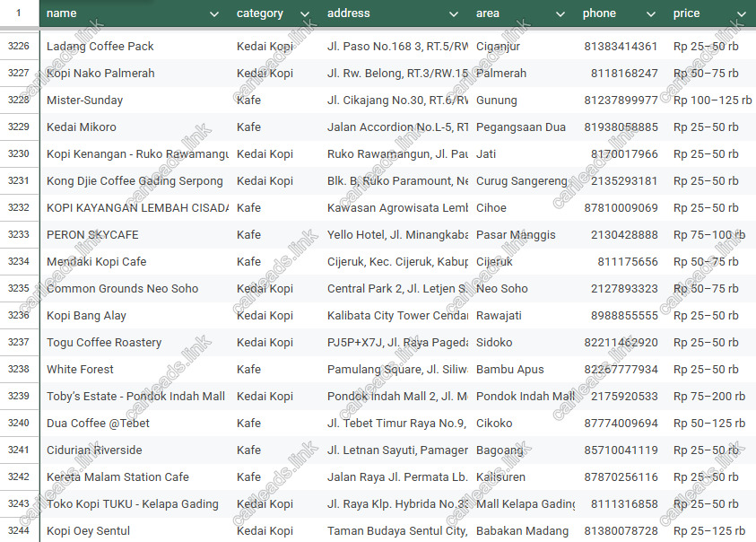Image resolution: width=756 pixels, height=542 pixels.
Task: Select the area cell 'Pegangsaan Dua'
Action: (x=523, y=127)
